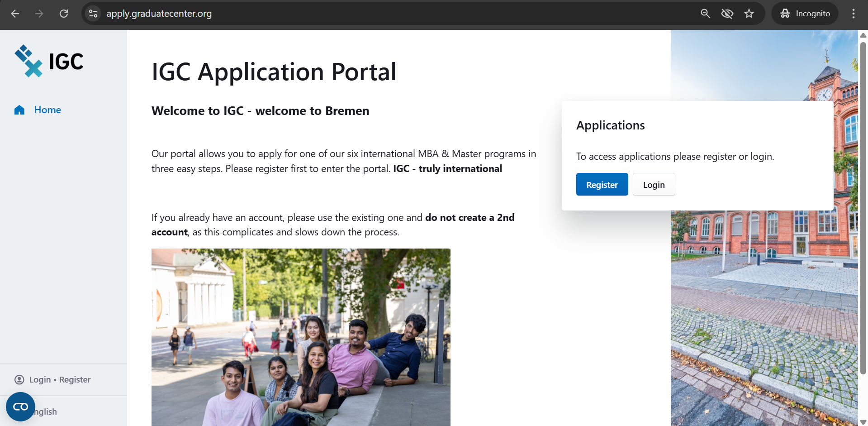Select the Home icon in the sidebar
Viewport: 868px width, 426px height.
19,110
